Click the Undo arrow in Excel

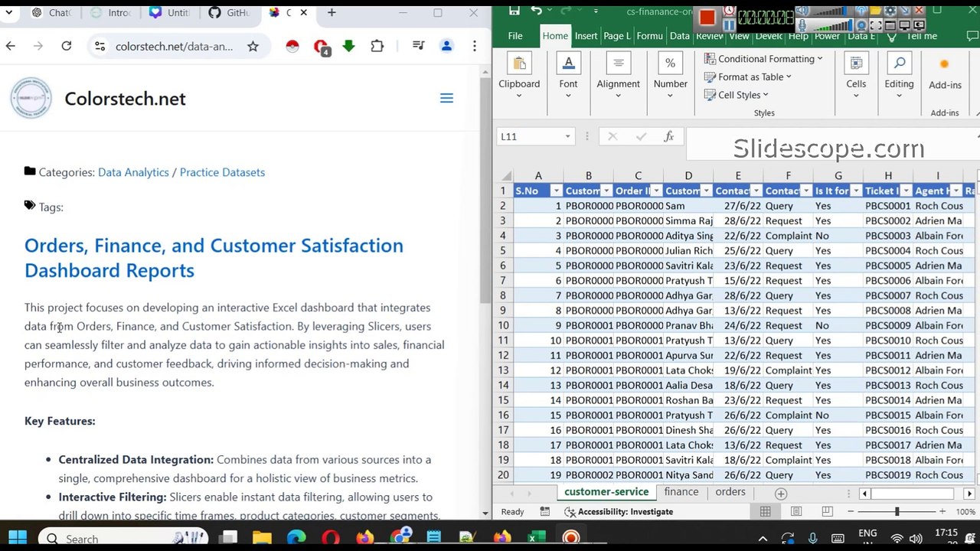tap(536, 11)
